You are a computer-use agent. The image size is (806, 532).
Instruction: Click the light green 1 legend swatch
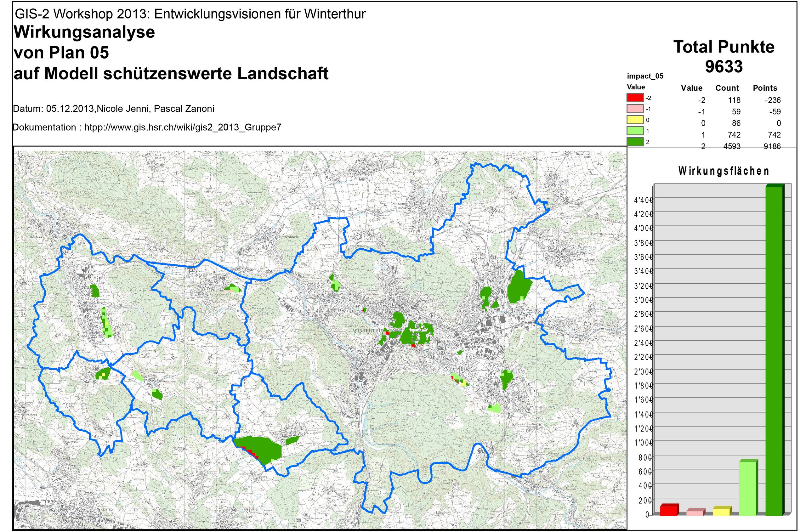point(635,131)
